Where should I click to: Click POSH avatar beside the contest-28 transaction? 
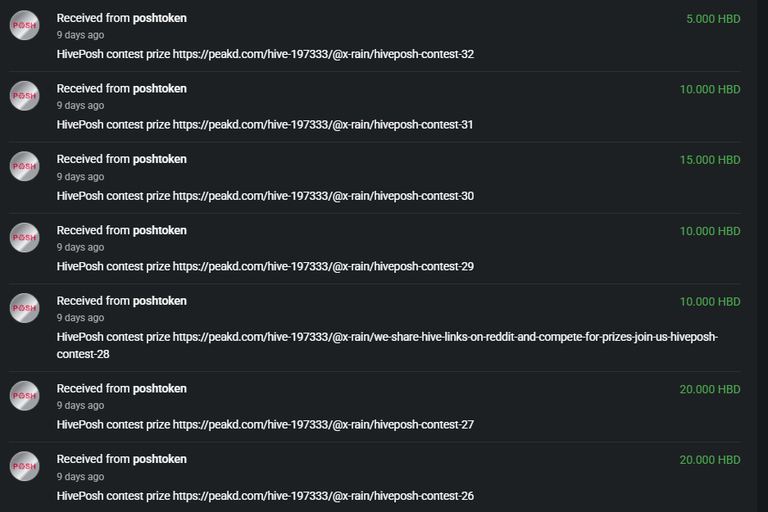tap(24, 308)
